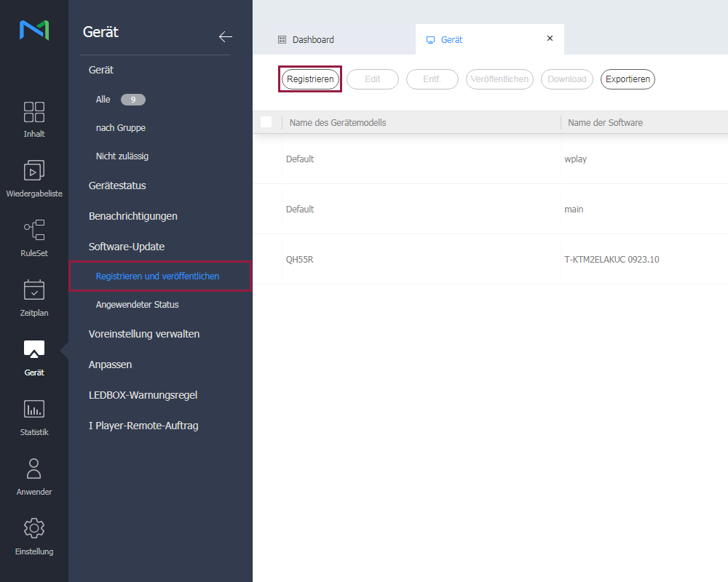Expand the Software-Update section

coord(127,247)
